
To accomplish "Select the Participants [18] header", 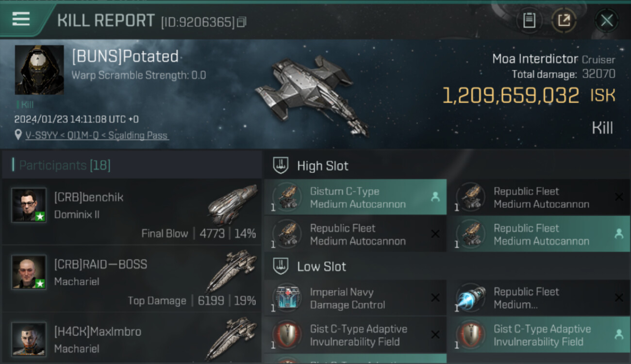I will click(x=65, y=165).
